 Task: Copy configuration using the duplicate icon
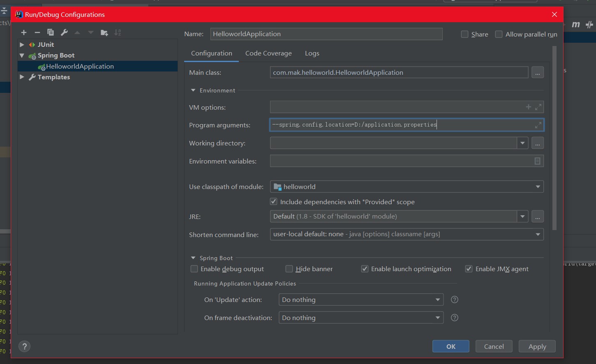click(x=51, y=32)
